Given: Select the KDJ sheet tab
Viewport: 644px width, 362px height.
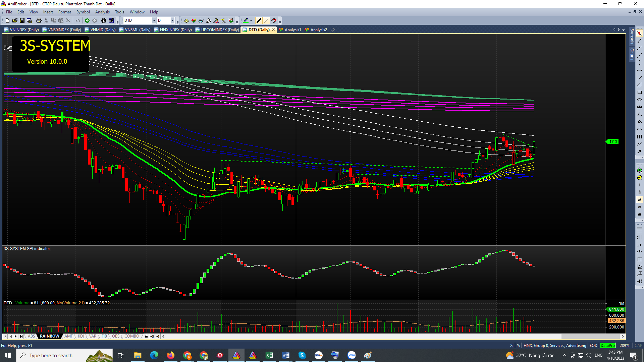Looking at the screenshot, I should coord(81,336).
